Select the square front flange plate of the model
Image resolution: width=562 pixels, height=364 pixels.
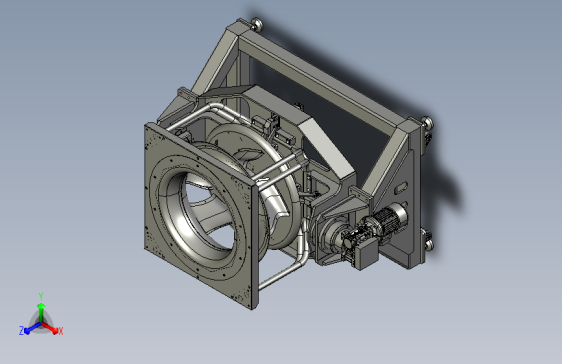pyautogui.click(x=201, y=217)
